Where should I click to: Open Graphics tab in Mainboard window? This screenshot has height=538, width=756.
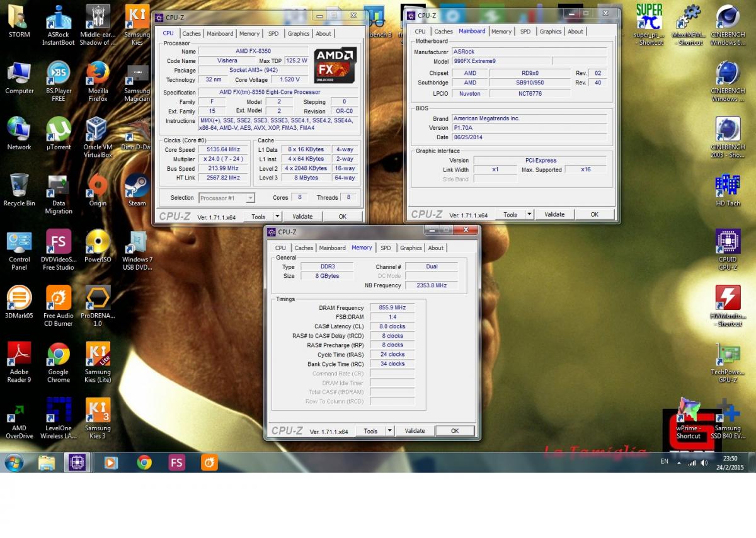(551, 31)
